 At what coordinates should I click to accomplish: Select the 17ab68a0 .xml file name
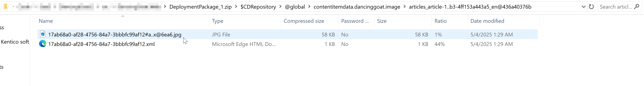click(101, 44)
